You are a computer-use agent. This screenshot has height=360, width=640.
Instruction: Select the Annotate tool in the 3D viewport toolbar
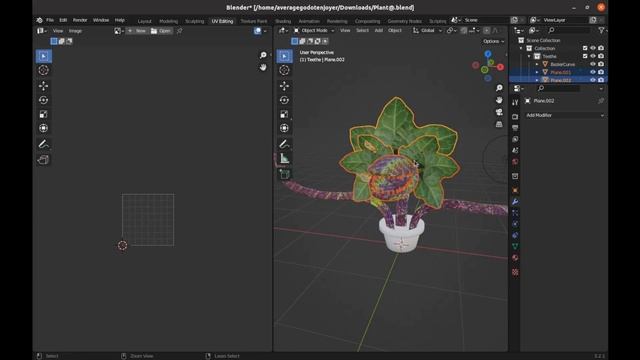tap(284, 144)
